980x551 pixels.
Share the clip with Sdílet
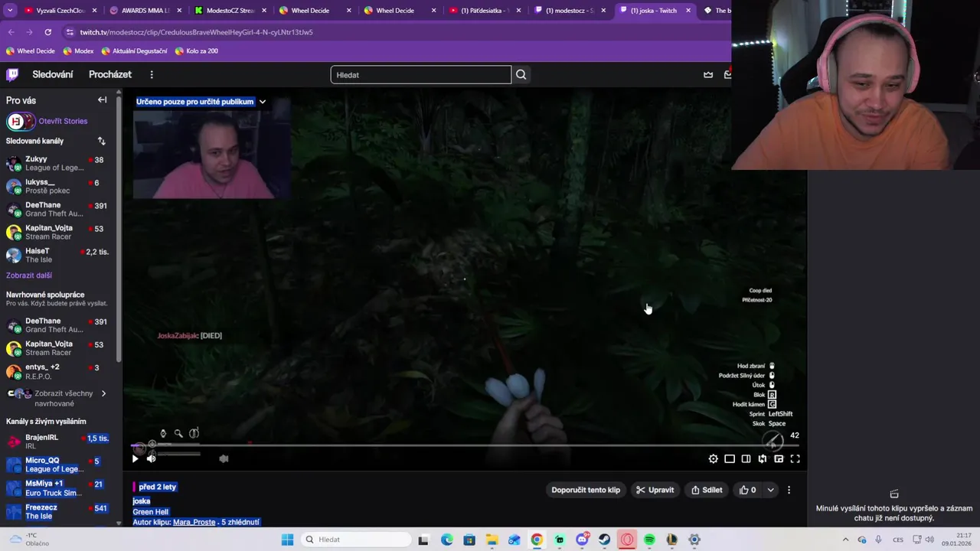click(707, 490)
